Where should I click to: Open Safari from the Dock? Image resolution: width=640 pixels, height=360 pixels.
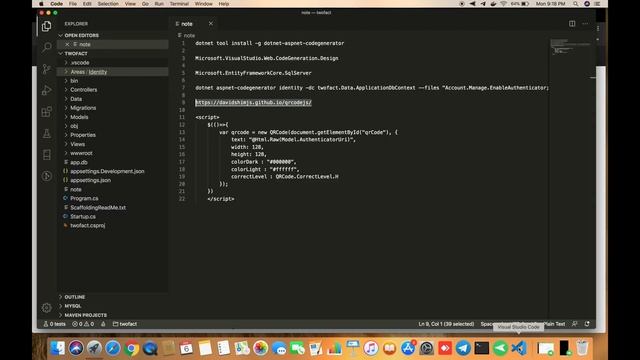pos(113,348)
